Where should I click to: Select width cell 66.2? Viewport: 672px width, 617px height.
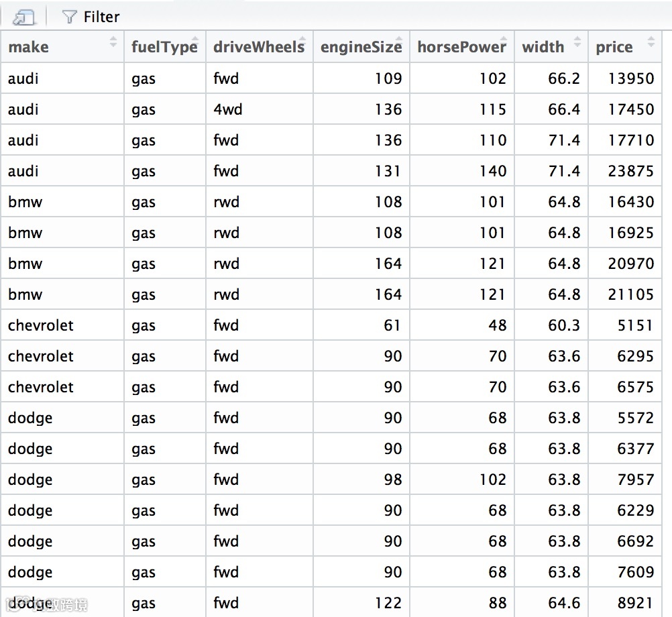coord(551,78)
